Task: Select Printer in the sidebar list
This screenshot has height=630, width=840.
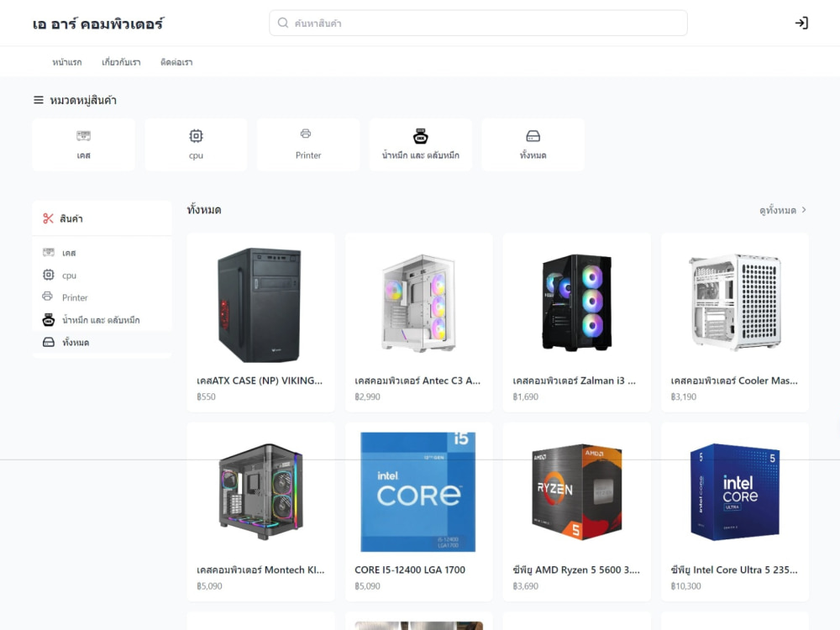Action: click(102, 297)
